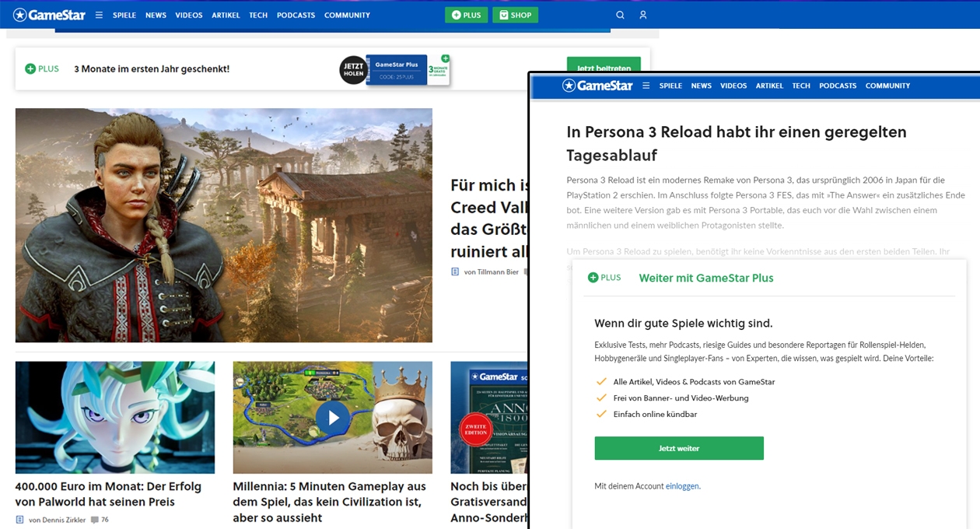Click 'Weiter mit GameStar Plus' green heading

tap(706, 278)
